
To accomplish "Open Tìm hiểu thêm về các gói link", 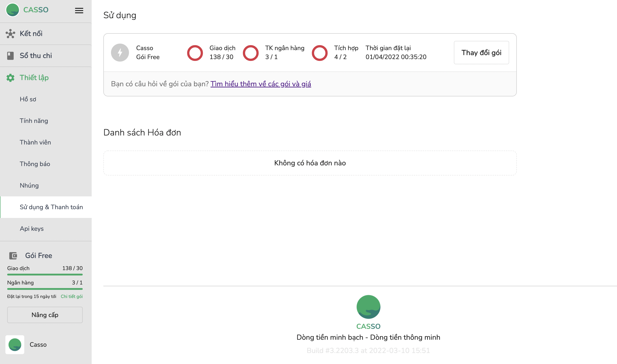I will [x=261, y=84].
